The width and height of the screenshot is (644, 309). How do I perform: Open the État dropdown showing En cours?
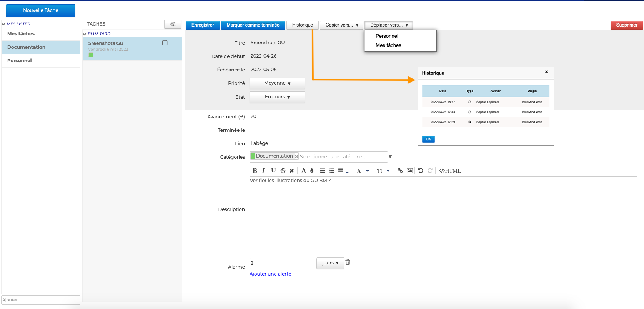pos(277,97)
